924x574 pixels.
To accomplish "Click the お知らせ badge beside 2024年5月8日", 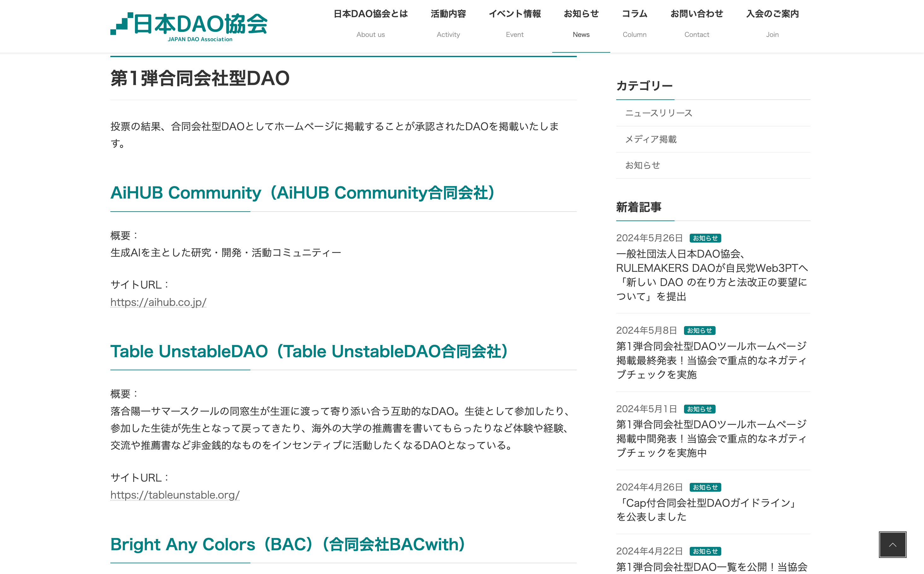I will click(x=699, y=331).
